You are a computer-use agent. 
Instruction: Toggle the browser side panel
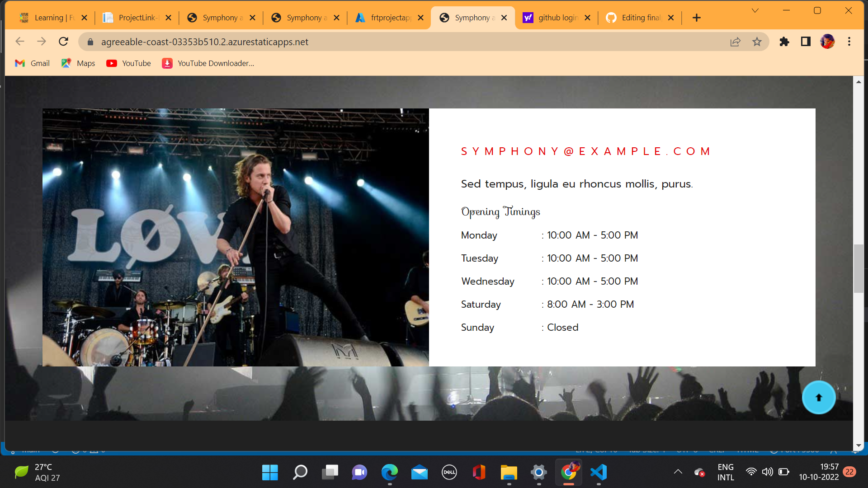(806, 42)
